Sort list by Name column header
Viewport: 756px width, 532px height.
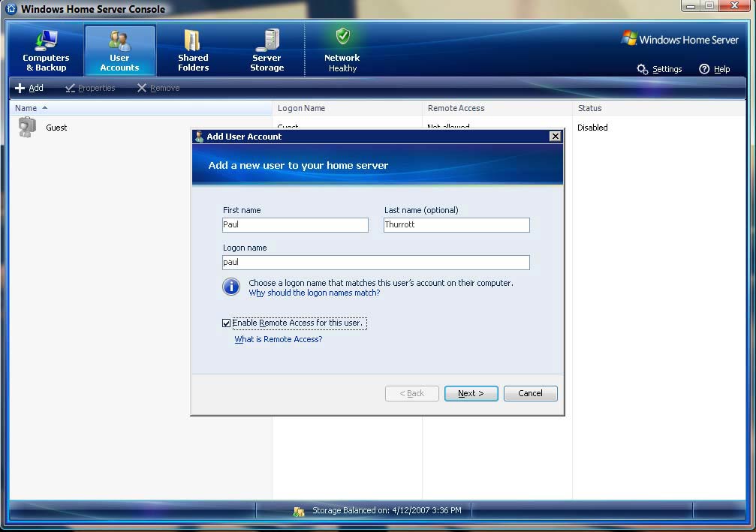pos(26,108)
